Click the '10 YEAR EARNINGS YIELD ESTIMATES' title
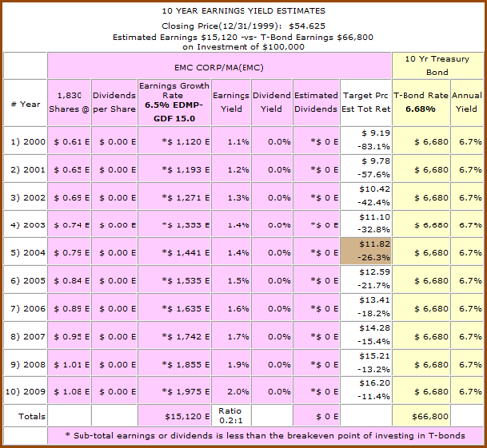 pyautogui.click(x=243, y=11)
